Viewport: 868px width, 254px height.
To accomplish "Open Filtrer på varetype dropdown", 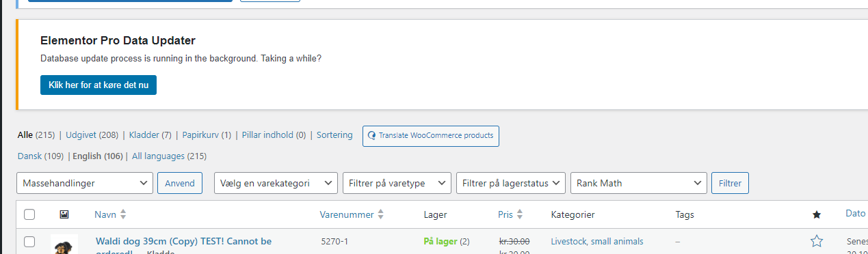I will (397, 183).
